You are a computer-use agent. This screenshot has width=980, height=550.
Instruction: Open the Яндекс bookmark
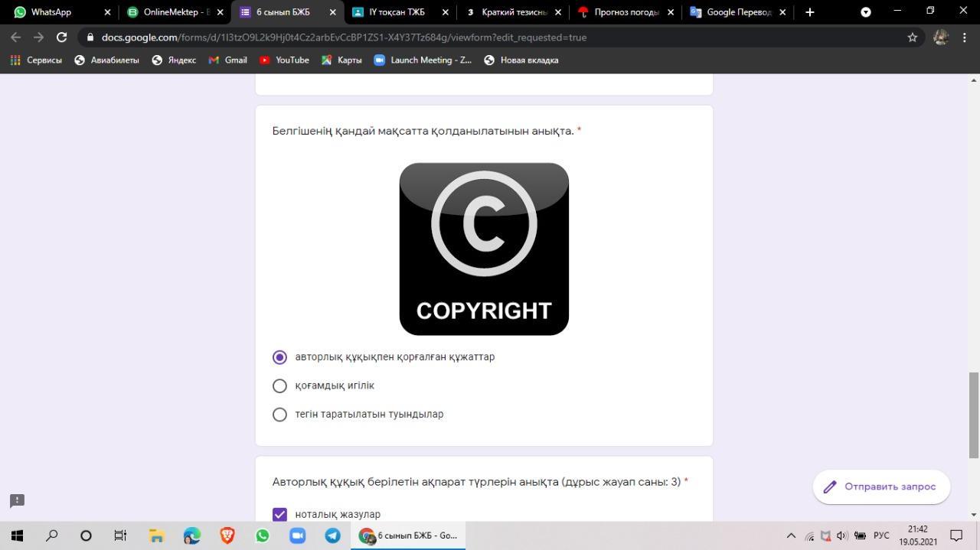pos(174,60)
